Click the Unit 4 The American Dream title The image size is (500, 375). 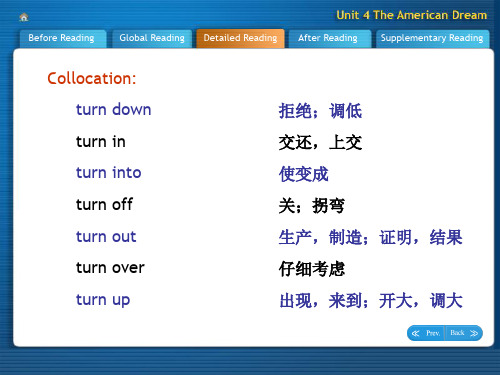click(412, 15)
